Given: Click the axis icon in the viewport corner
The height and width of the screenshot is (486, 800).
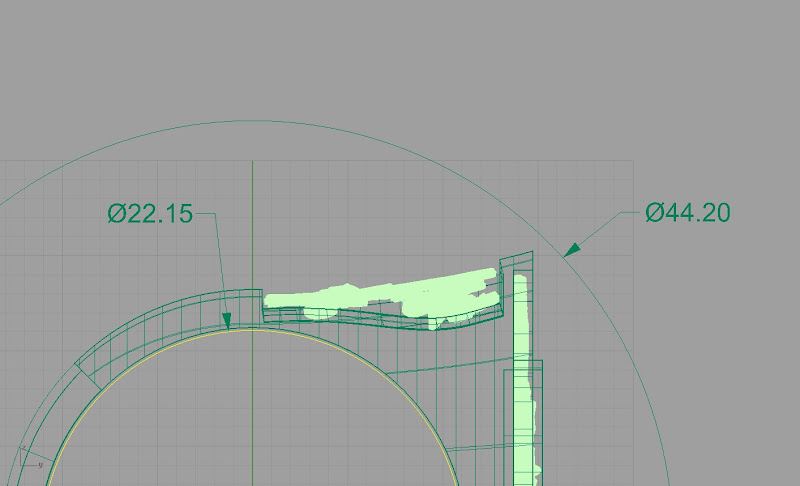Looking at the screenshot, I should click(x=31, y=457).
